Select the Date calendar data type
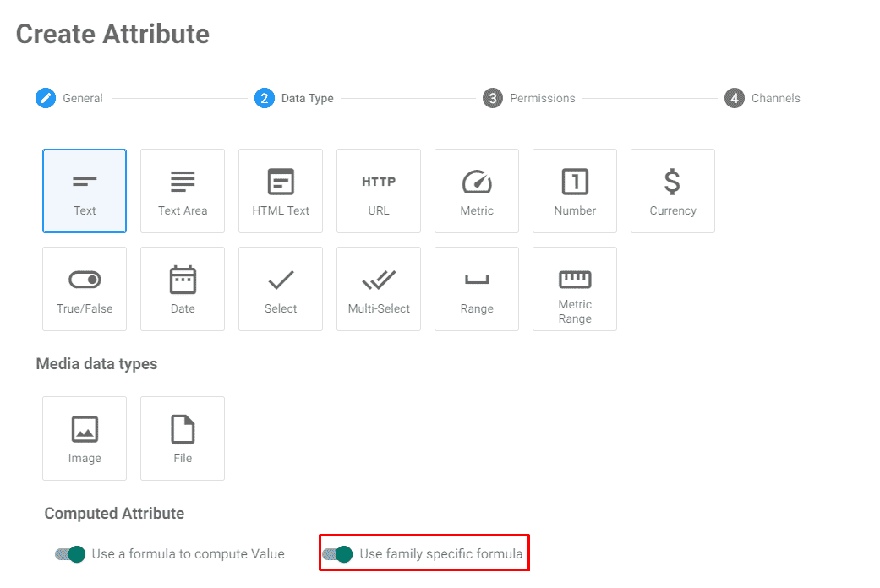This screenshot has height=588, width=880. (183, 289)
